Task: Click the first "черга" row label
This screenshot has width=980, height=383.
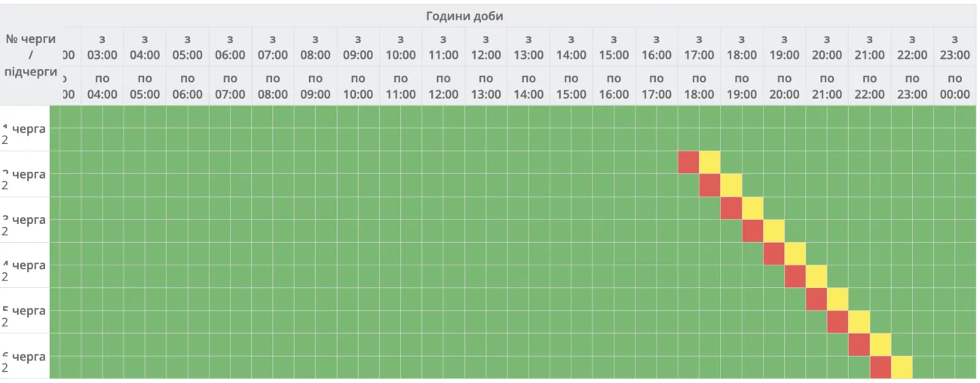Action: (x=28, y=128)
